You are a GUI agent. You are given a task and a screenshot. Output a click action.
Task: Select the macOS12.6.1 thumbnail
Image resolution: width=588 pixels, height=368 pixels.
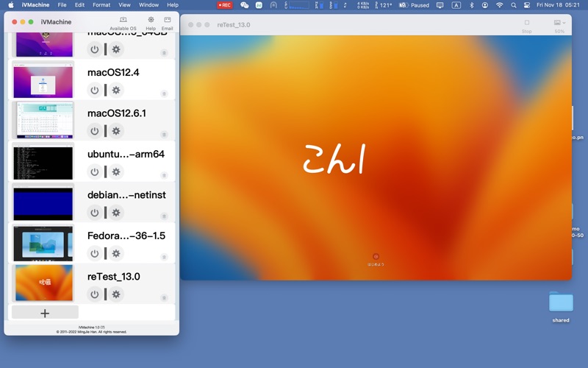tap(43, 121)
